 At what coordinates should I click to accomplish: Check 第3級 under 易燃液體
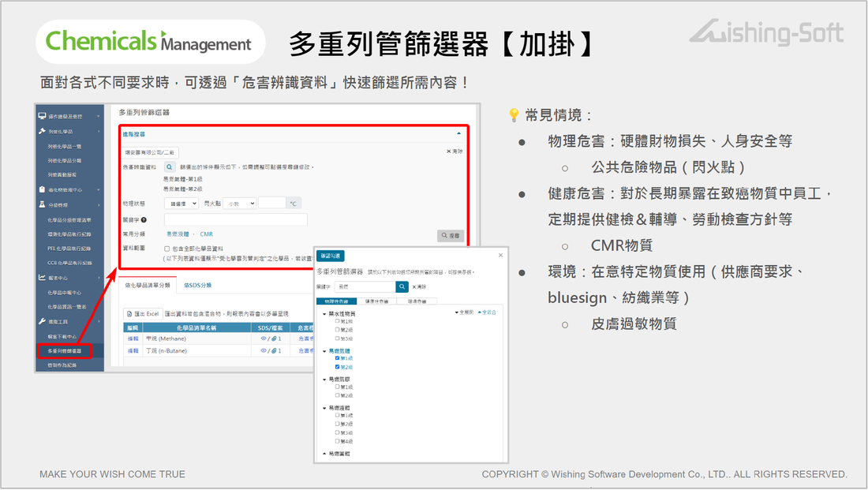[337, 432]
